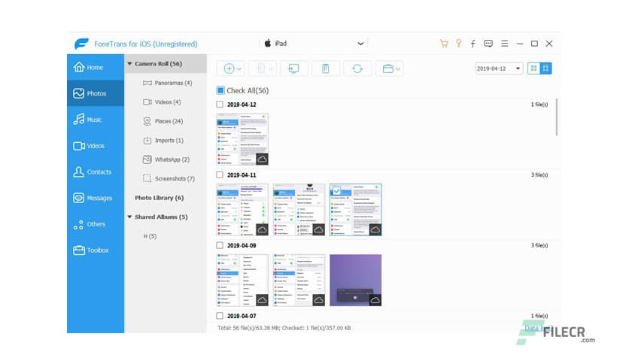Click the Add photos plus button

click(x=229, y=68)
